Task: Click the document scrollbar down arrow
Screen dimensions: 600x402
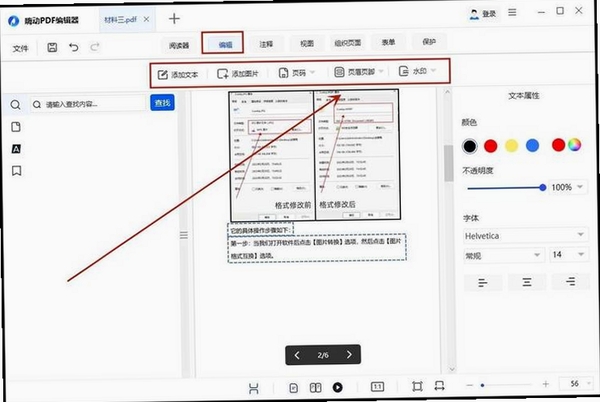Action: pos(452,369)
